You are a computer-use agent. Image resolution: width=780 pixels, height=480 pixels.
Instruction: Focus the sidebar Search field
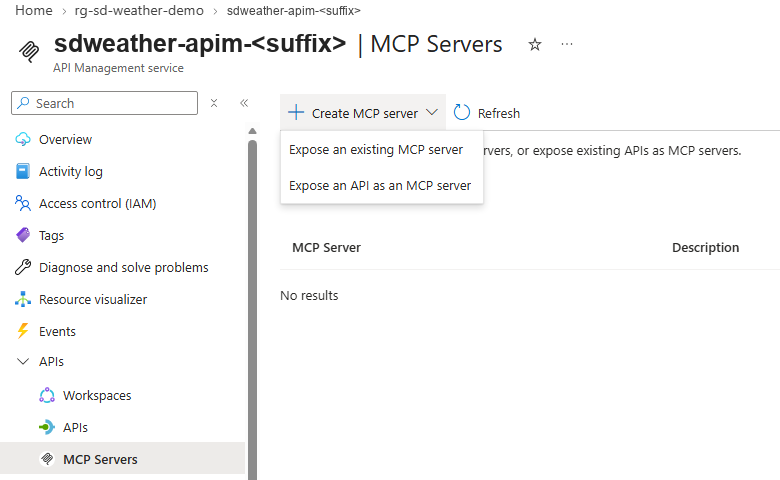(104, 103)
